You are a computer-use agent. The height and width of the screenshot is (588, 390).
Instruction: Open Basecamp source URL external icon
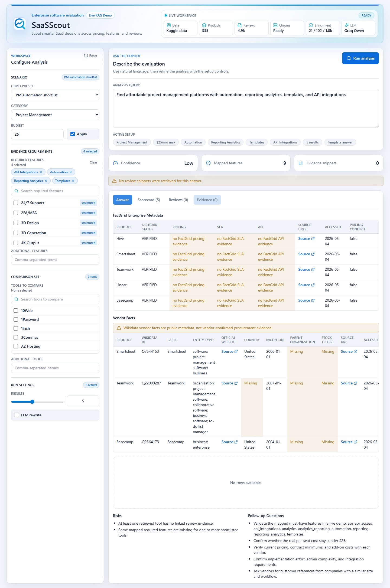pos(356,442)
